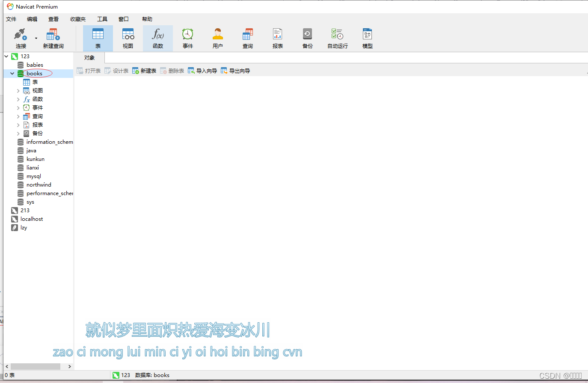Select the 事件 tree node icon

(x=27, y=107)
